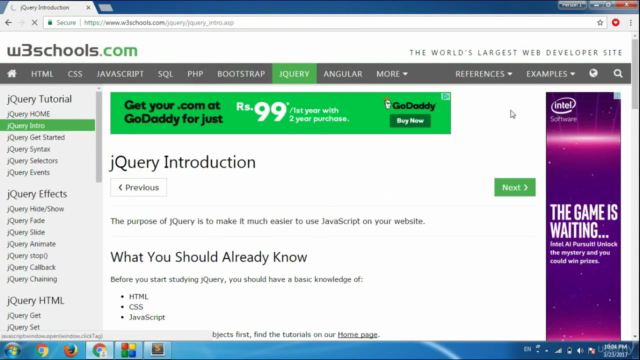The image size is (640, 360).
Task: Open jQuery Selectors in sidebar
Action: coord(32,161)
